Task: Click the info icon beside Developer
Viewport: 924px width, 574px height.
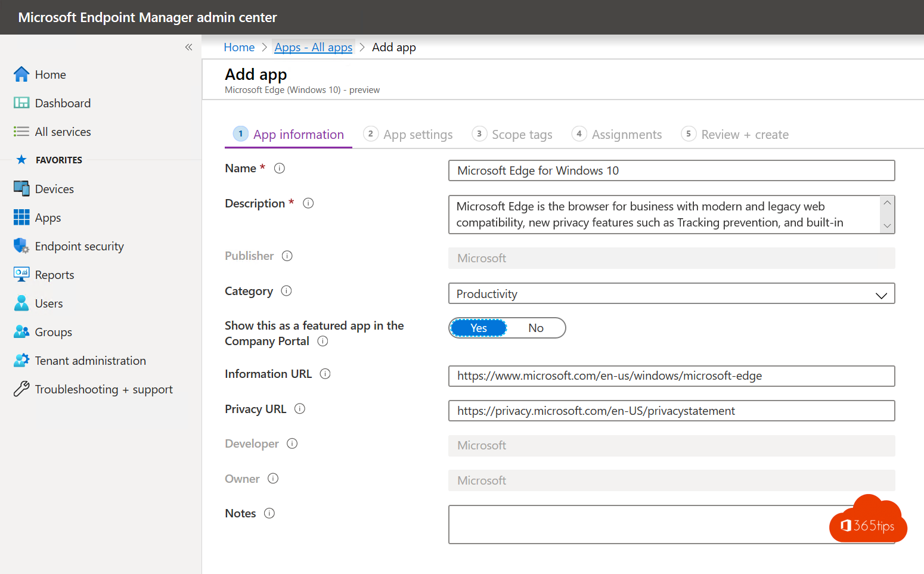Action: 292,443
